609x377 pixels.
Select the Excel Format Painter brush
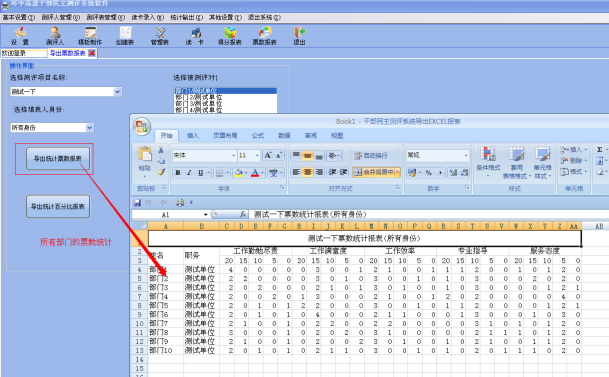[161, 171]
